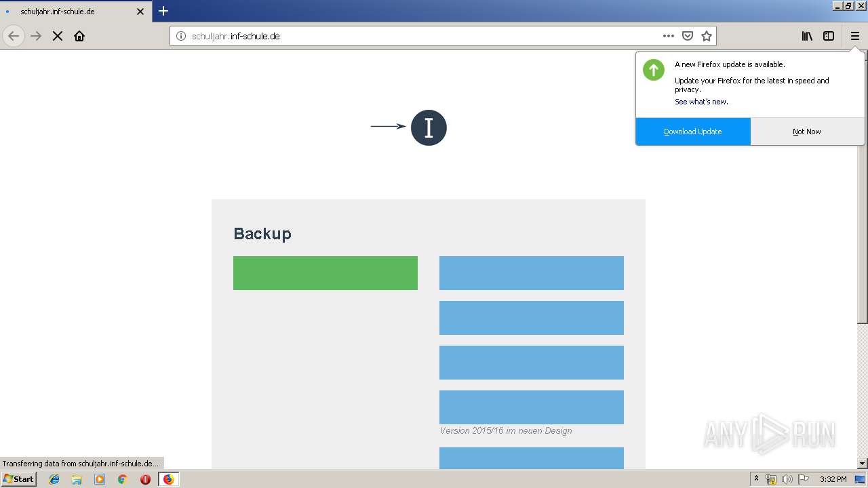Open a new tab with plus
This screenshot has width=868, height=488.
tap(163, 11)
